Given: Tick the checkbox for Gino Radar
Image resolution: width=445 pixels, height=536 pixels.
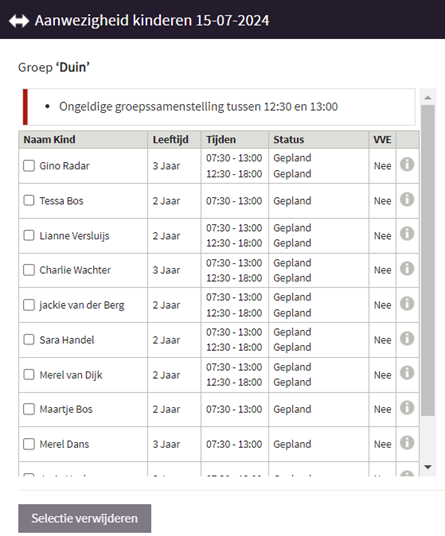Looking at the screenshot, I should (x=29, y=166).
